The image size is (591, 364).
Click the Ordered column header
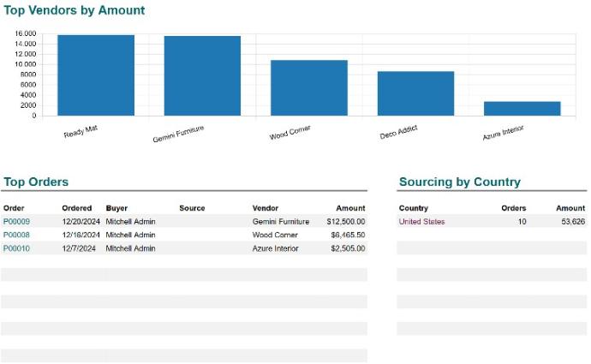click(77, 208)
